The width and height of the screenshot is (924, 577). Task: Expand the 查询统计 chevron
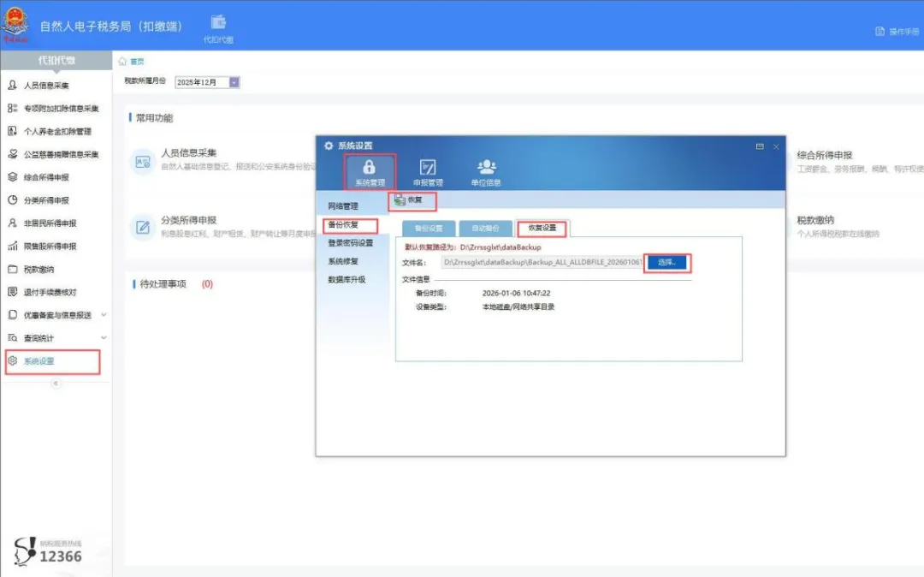coord(104,337)
